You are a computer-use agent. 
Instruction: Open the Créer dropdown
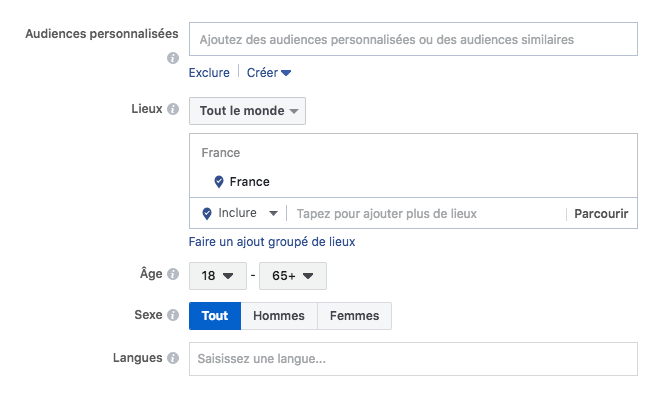point(269,73)
